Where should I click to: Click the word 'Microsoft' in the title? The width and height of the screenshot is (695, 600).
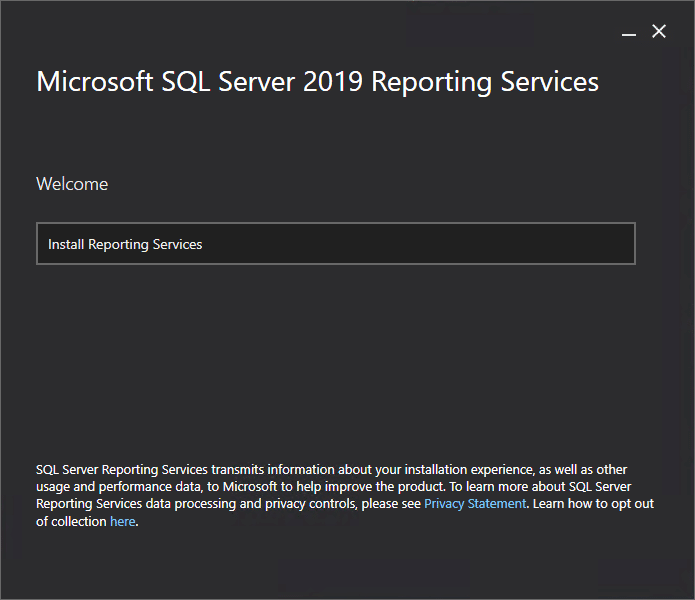click(89, 82)
